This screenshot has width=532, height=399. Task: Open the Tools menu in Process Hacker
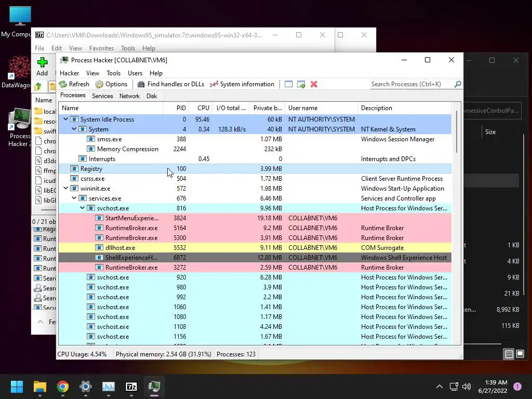click(x=113, y=73)
